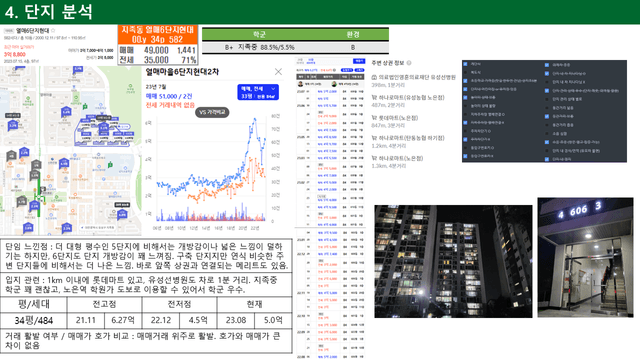Click the 1,441 value in orange box
The height and width of the screenshot is (360, 640).
click(187, 50)
